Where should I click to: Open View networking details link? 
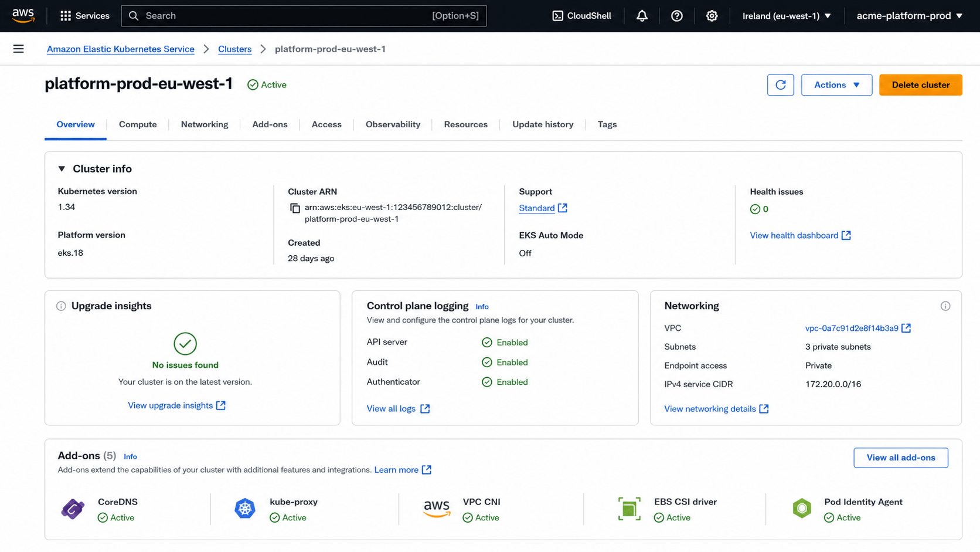[x=716, y=409]
